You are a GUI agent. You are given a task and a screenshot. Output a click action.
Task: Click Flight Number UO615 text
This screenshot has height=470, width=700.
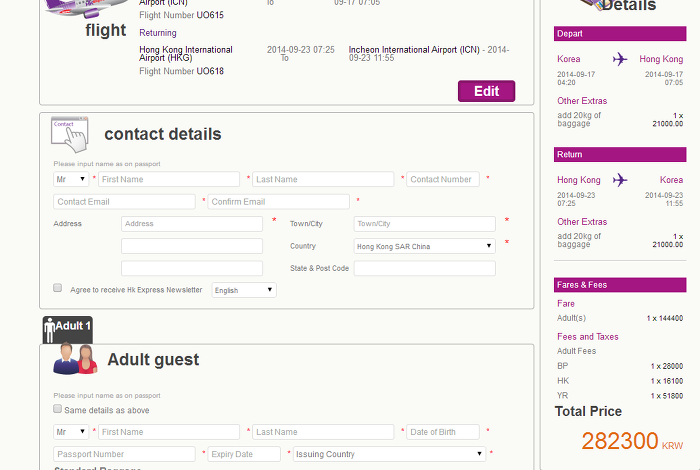[181, 15]
